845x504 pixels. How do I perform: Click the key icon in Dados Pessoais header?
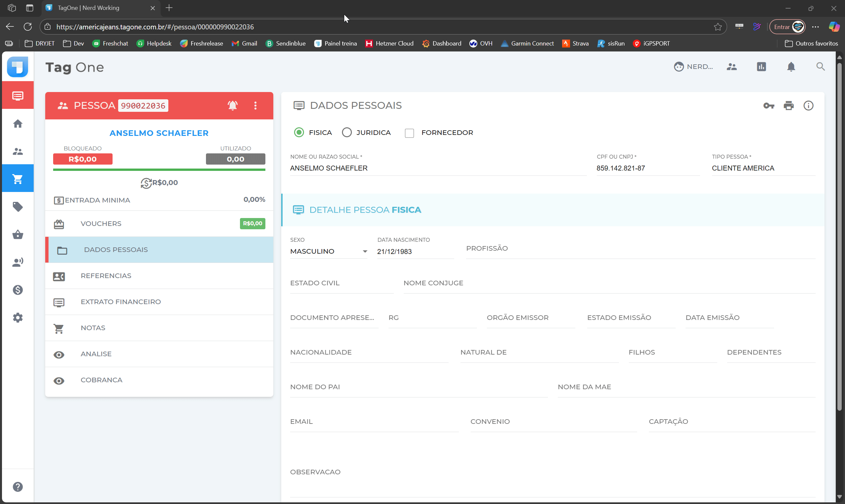coord(768,106)
